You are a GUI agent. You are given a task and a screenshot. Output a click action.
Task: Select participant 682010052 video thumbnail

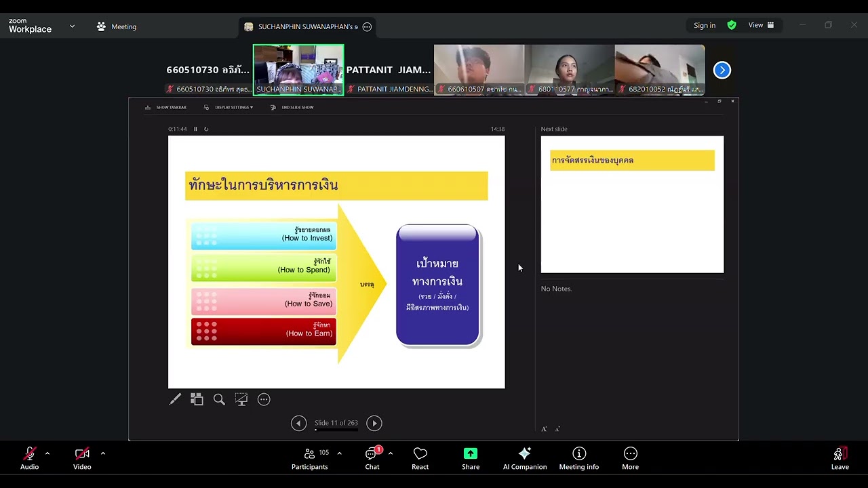tap(660, 70)
